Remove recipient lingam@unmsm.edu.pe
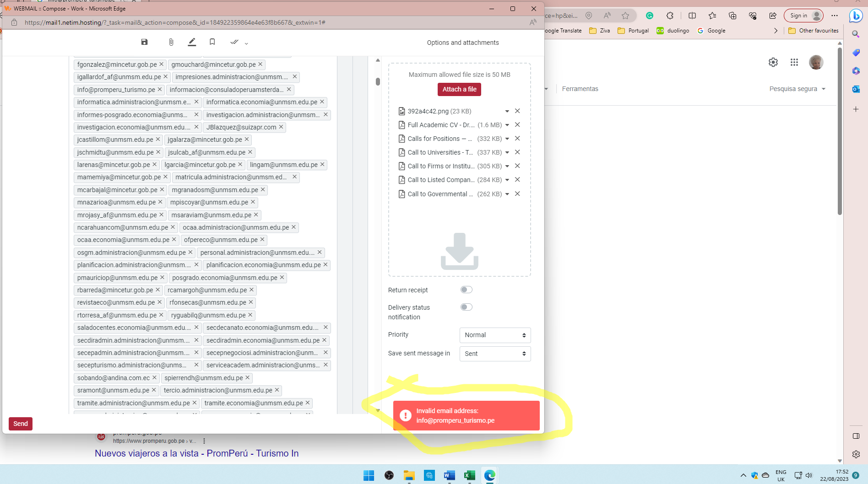This screenshot has width=868, height=484. pyautogui.click(x=322, y=164)
